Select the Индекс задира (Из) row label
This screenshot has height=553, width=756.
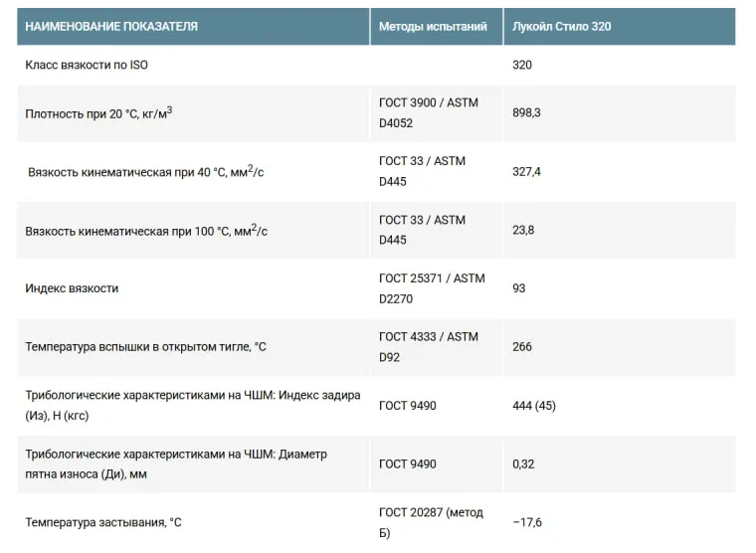coord(193,405)
